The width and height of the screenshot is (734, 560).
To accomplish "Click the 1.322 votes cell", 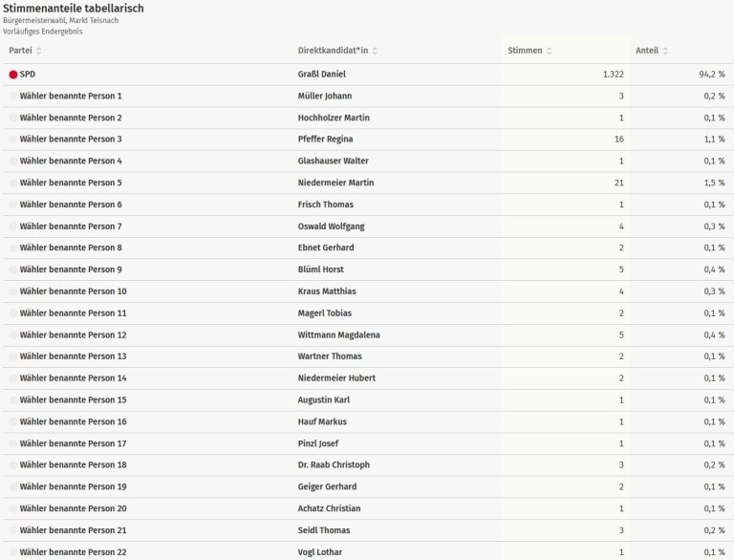I will tap(614, 74).
